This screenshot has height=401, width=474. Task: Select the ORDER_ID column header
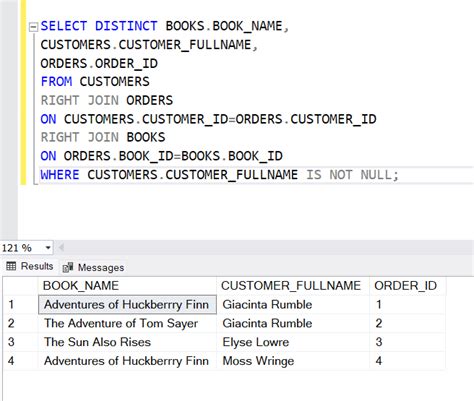[408, 286]
